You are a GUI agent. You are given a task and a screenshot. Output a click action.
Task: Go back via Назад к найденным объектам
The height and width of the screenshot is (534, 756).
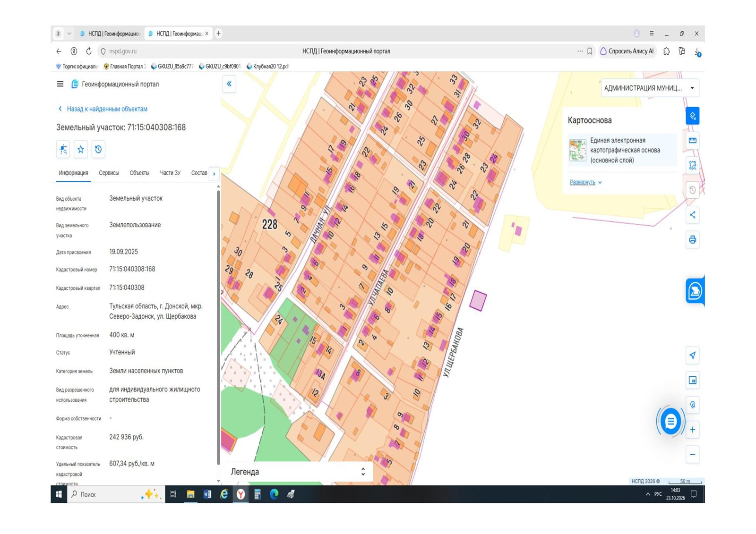pyautogui.click(x=103, y=109)
